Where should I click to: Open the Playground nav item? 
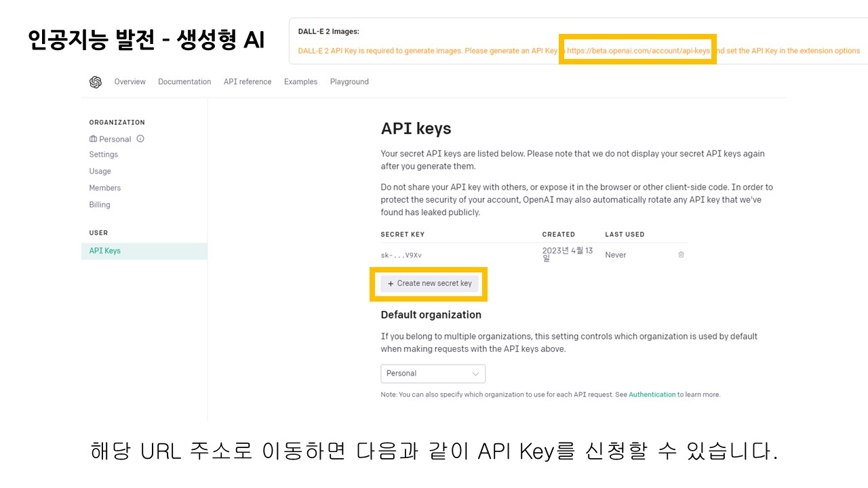349,82
